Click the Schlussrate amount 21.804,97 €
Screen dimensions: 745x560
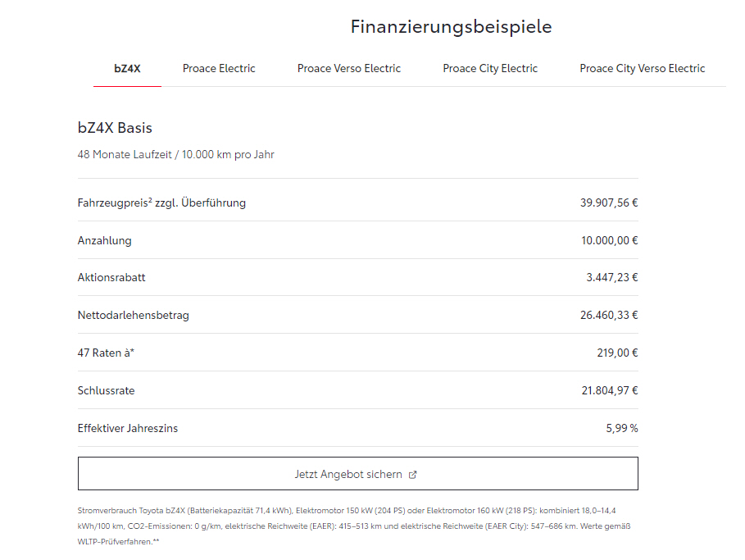click(609, 391)
